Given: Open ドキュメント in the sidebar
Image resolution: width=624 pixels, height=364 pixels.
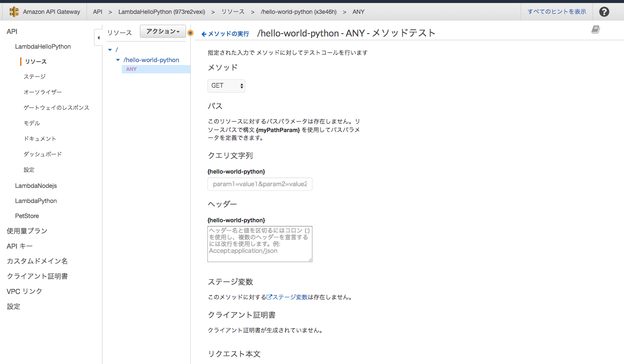Looking at the screenshot, I should 40,139.
